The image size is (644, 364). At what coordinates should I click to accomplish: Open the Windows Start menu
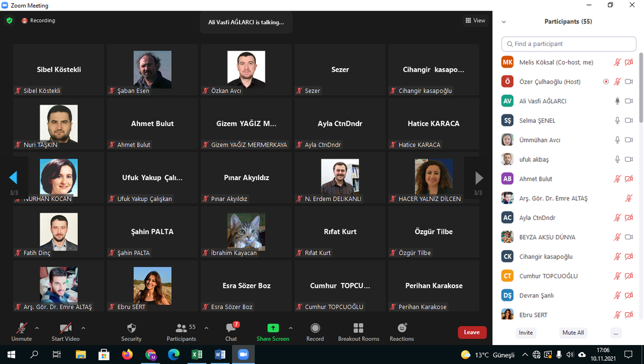11,355
